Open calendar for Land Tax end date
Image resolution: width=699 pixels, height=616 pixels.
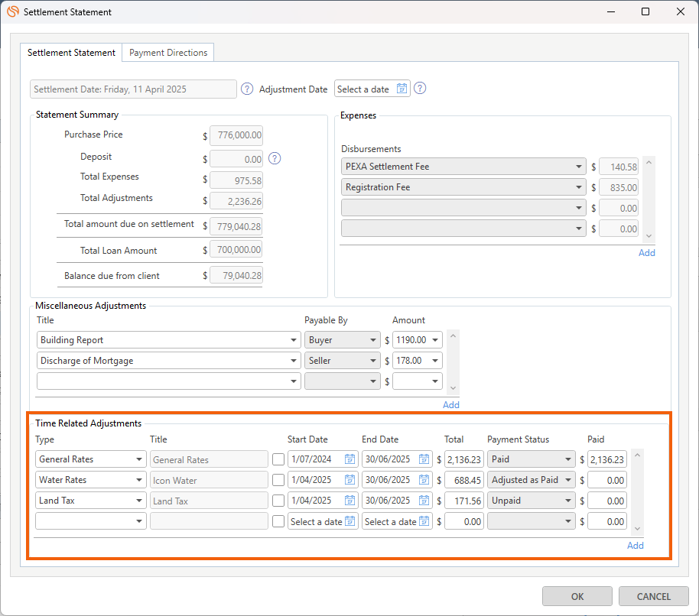(x=424, y=501)
